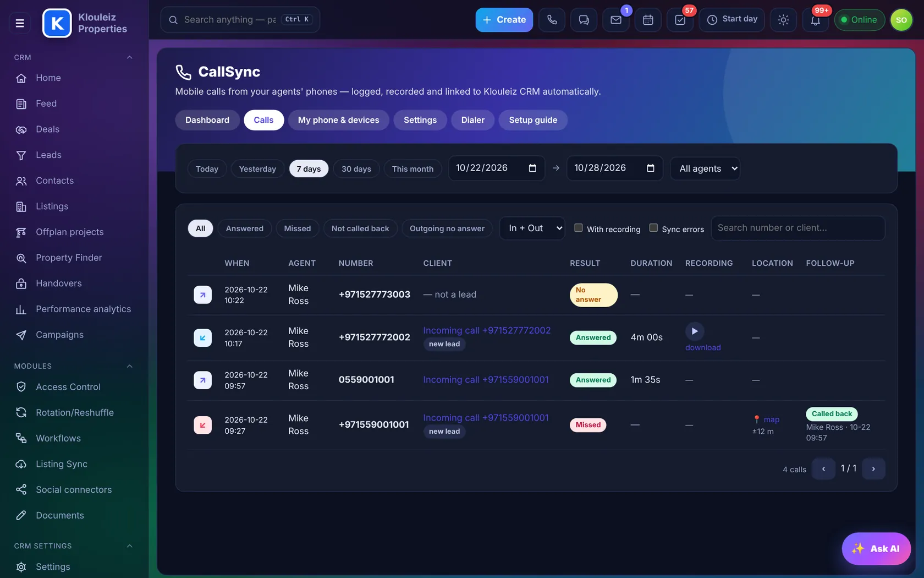Switch to the Calls tab
Screen dimensions: 924x578
point(263,120)
